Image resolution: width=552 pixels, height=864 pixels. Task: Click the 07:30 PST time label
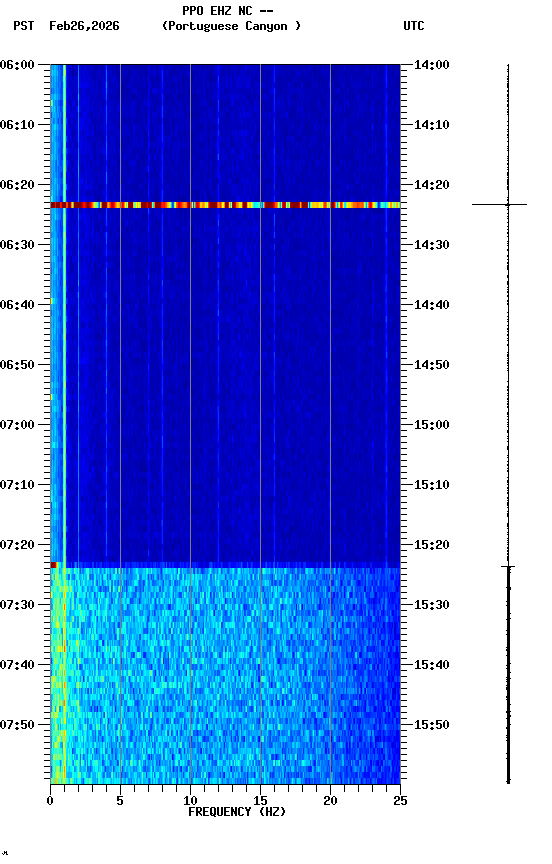pyautogui.click(x=17, y=606)
